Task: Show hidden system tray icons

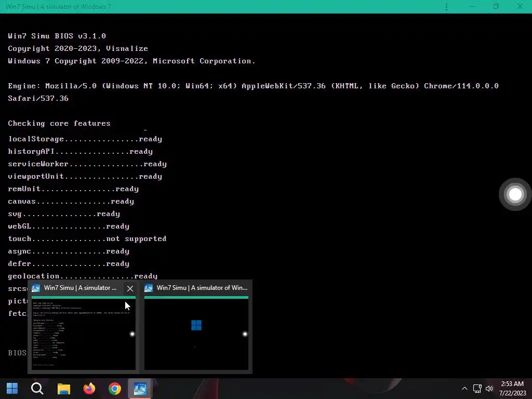Action: pyautogui.click(x=464, y=389)
